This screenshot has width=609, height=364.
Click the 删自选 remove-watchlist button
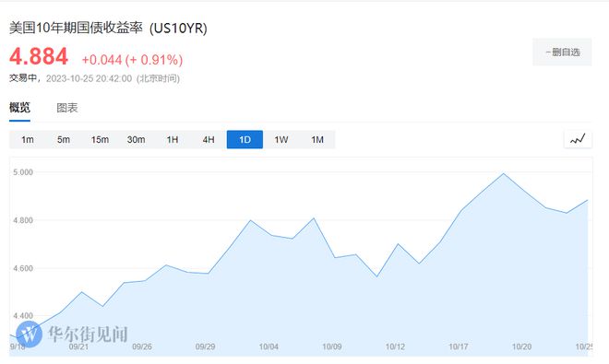click(562, 52)
